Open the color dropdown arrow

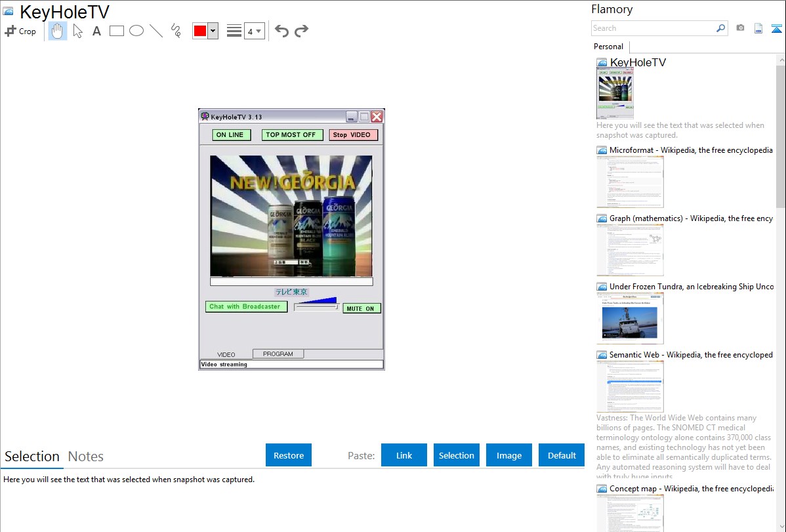pyautogui.click(x=213, y=31)
